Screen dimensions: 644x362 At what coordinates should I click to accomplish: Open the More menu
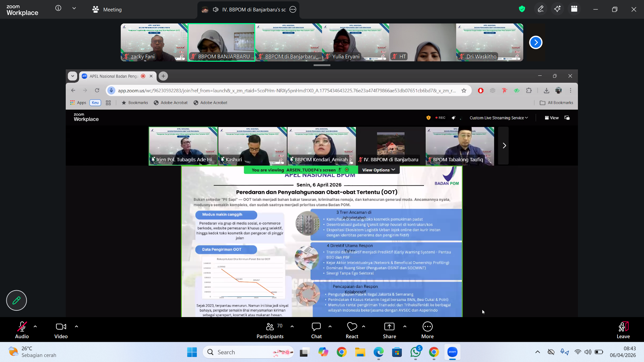tap(427, 330)
